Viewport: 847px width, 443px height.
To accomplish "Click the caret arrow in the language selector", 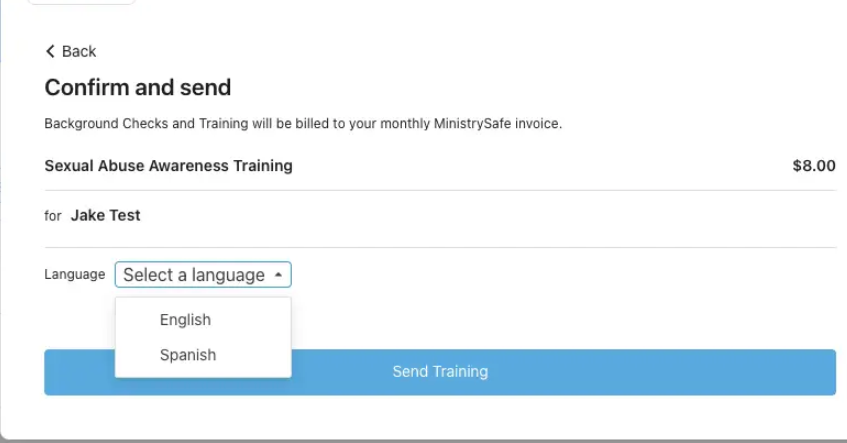I will (x=278, y=275).
